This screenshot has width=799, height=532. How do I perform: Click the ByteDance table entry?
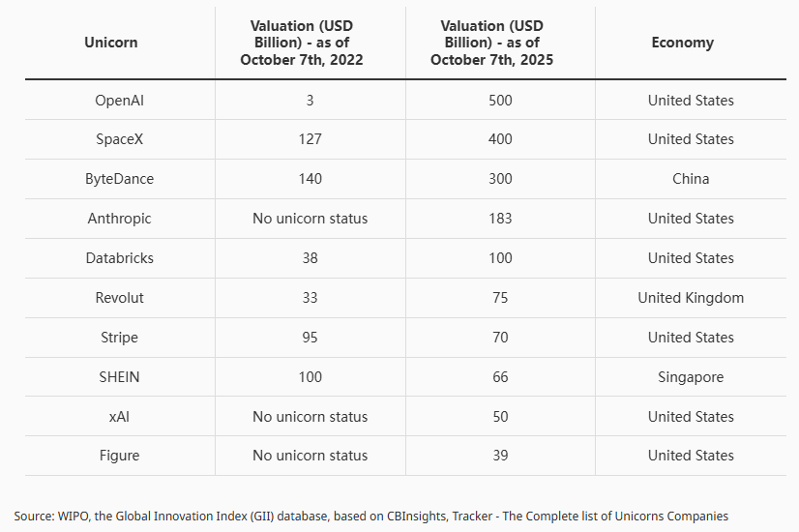[x=120, y=179]
